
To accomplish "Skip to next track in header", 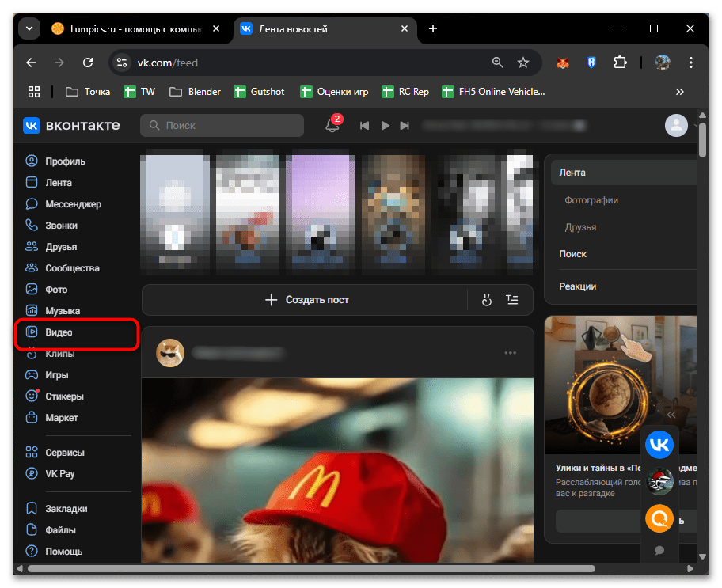I will pos(405,126).
